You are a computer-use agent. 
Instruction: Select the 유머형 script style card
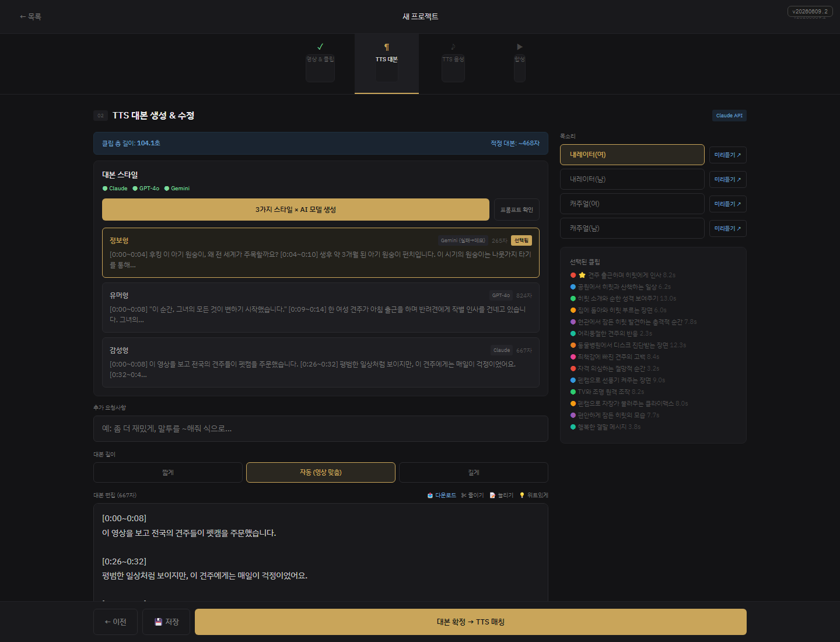point(321,308)
